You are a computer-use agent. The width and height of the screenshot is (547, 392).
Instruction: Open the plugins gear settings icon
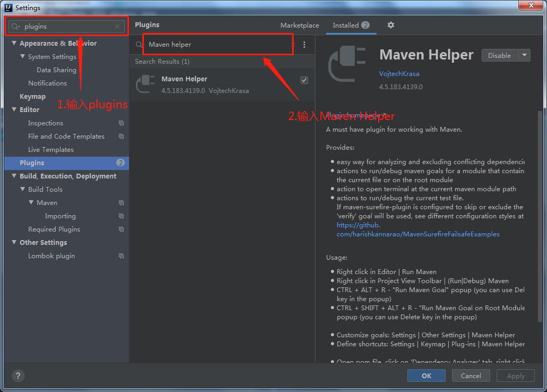[x=391, y=25]
